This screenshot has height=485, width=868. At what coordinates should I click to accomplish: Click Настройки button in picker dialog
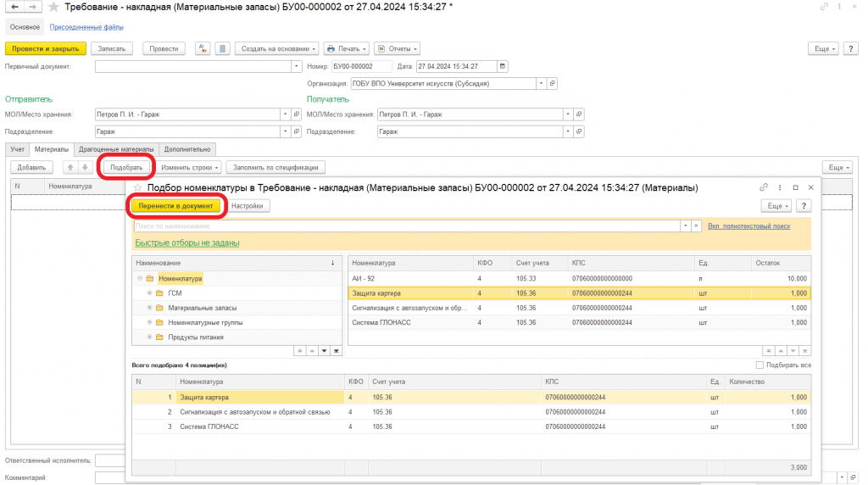tap(247, 206)
